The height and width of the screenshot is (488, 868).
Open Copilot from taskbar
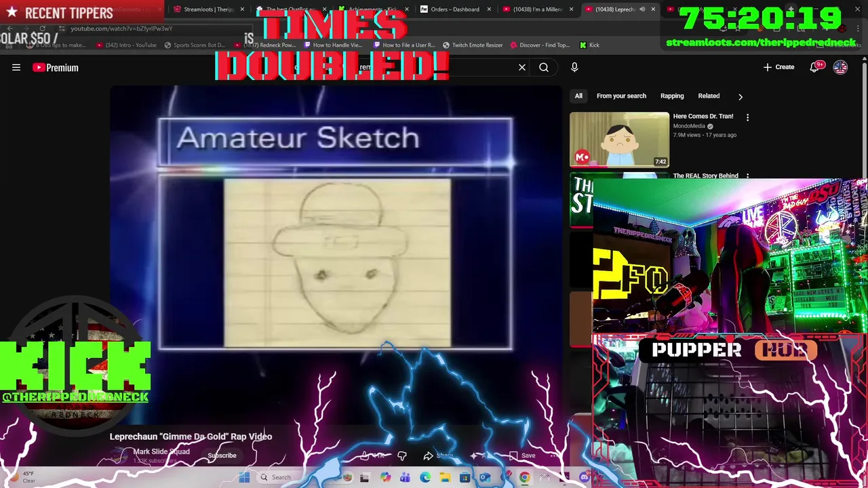tap(385, 477)
